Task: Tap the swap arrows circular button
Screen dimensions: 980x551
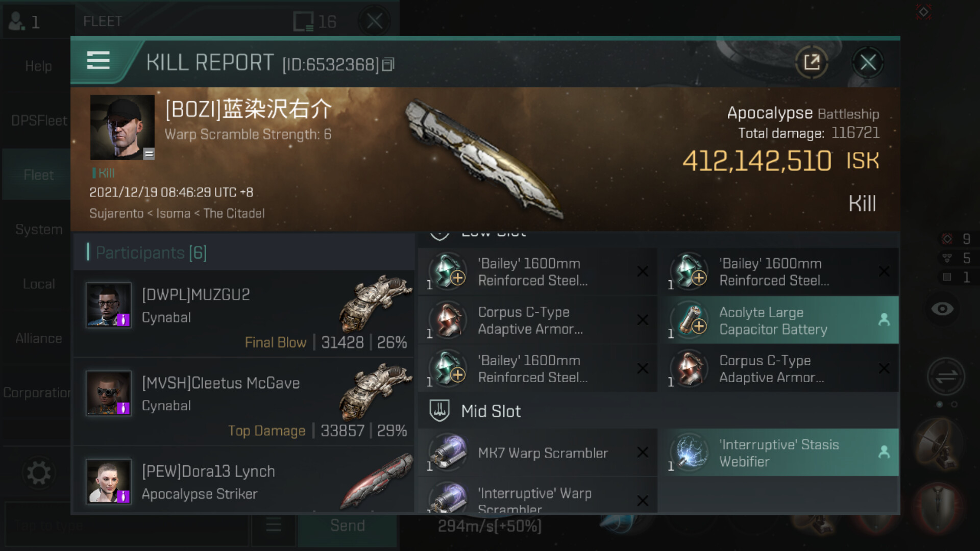Action: coord(946,377)
